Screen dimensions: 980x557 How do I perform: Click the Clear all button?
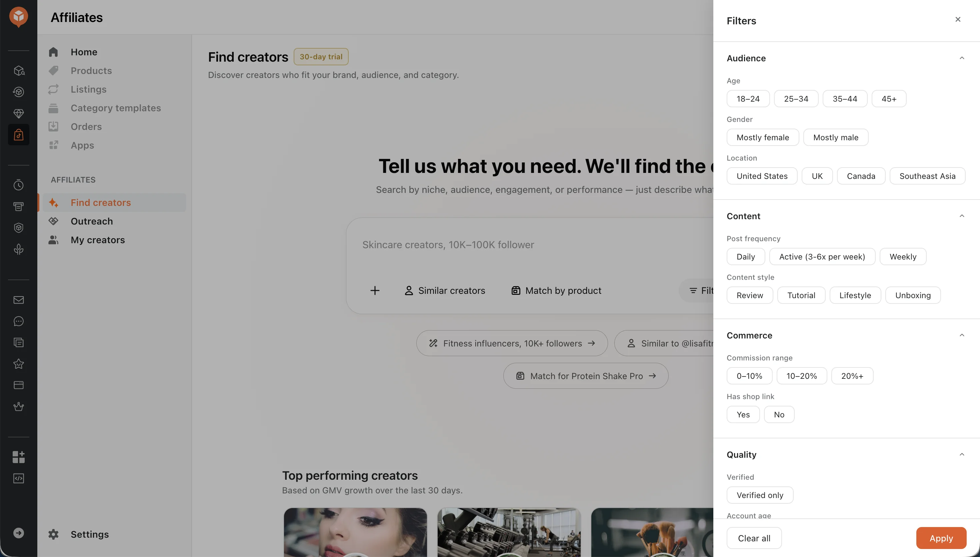click(754, 538)
